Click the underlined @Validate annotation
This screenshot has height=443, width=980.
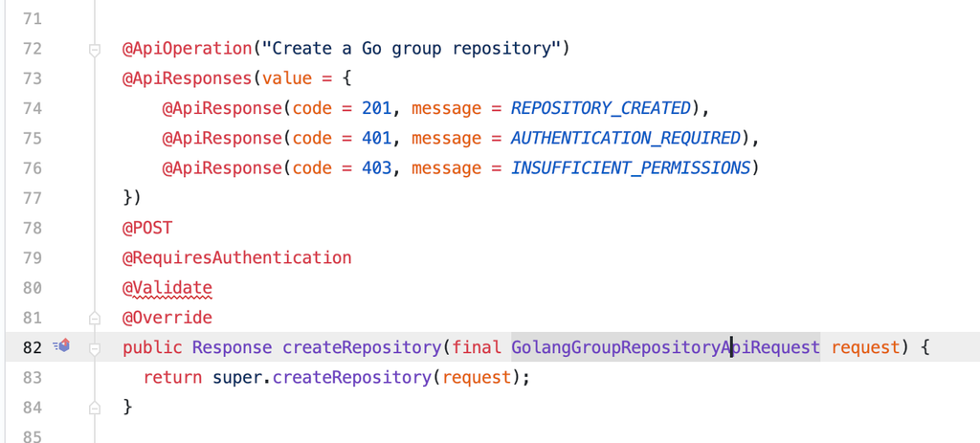coord(167,288)
